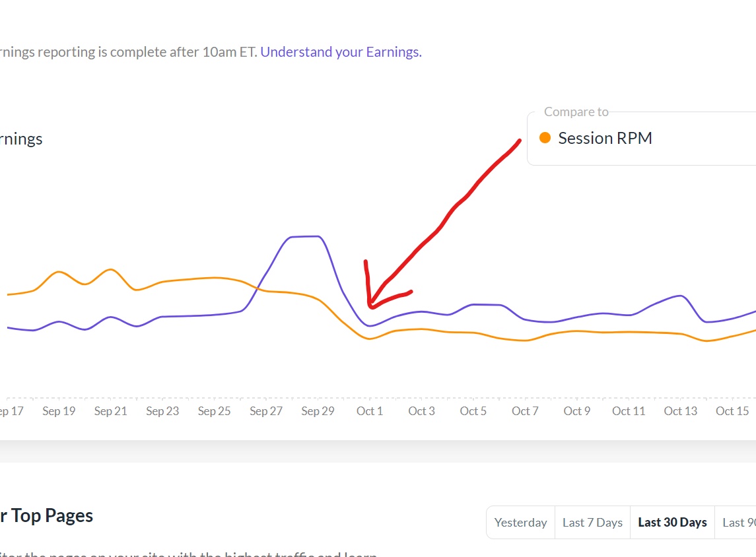This screenshot has height=557, width=756.
Task: Click the Oct 1 axis date label
Action: click(370, 411)
